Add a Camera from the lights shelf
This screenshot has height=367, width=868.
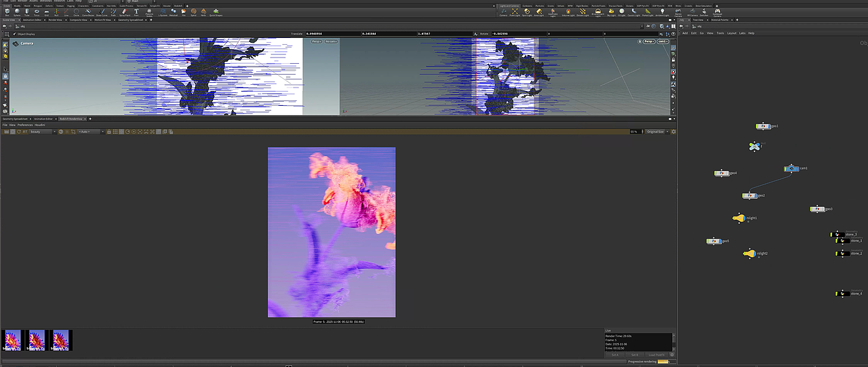click(503, 12)
